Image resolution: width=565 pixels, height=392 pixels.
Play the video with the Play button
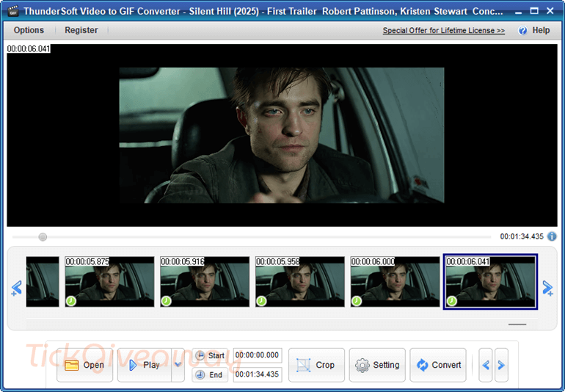click(145, 365)
